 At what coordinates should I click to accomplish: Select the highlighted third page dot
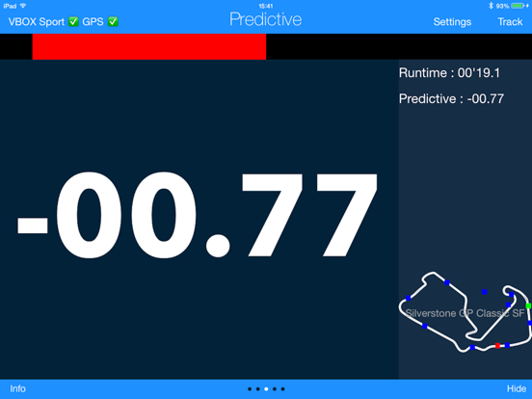point(266,389)
